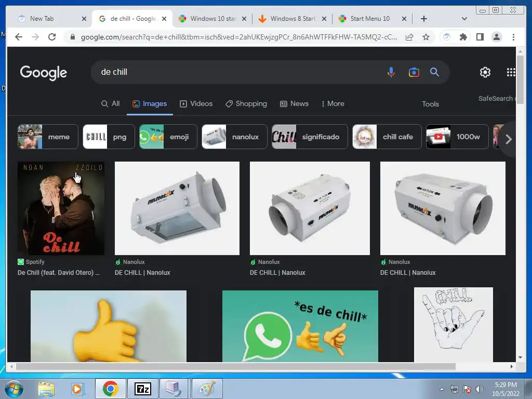Show hidden system tray icons arrow

442,390
